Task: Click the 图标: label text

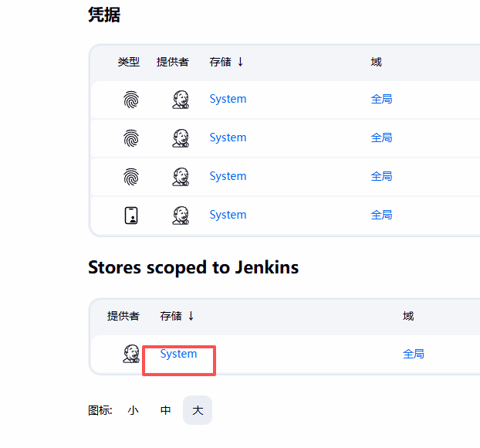Action: click(100, 410)
